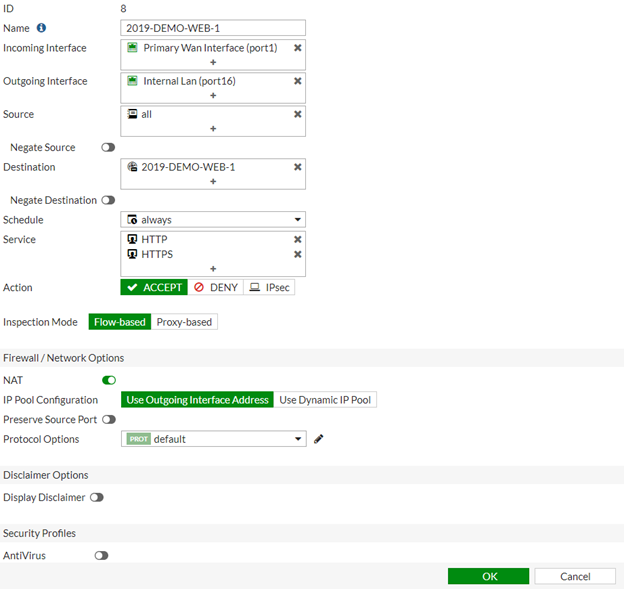Choose Use Dynamic IP Pool
The height and width of the screenshot is (589, 624).
[325, 400]
